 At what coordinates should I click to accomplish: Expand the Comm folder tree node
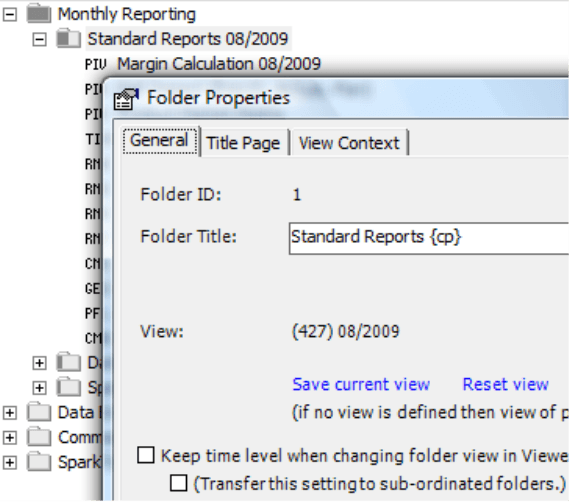click(10, 438)
